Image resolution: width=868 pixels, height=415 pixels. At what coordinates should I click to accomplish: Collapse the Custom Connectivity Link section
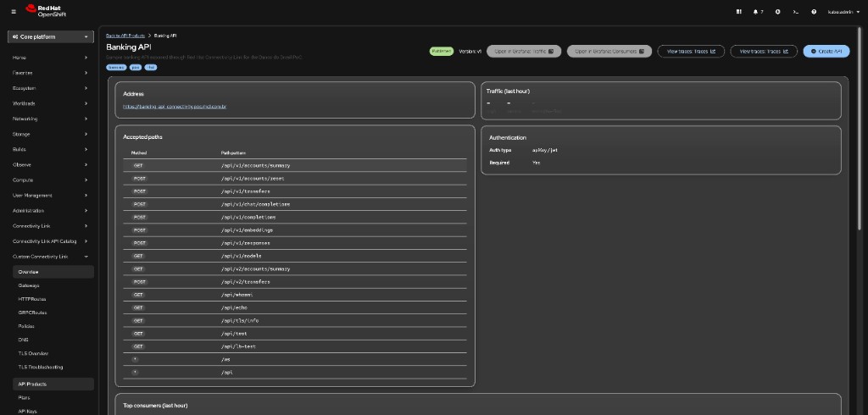tap(50, 257)
